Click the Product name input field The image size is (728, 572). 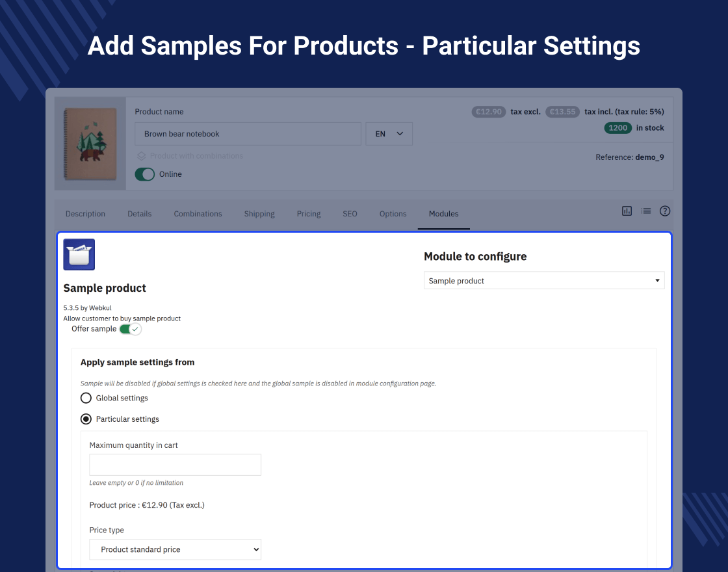click(x=248, y=134)
